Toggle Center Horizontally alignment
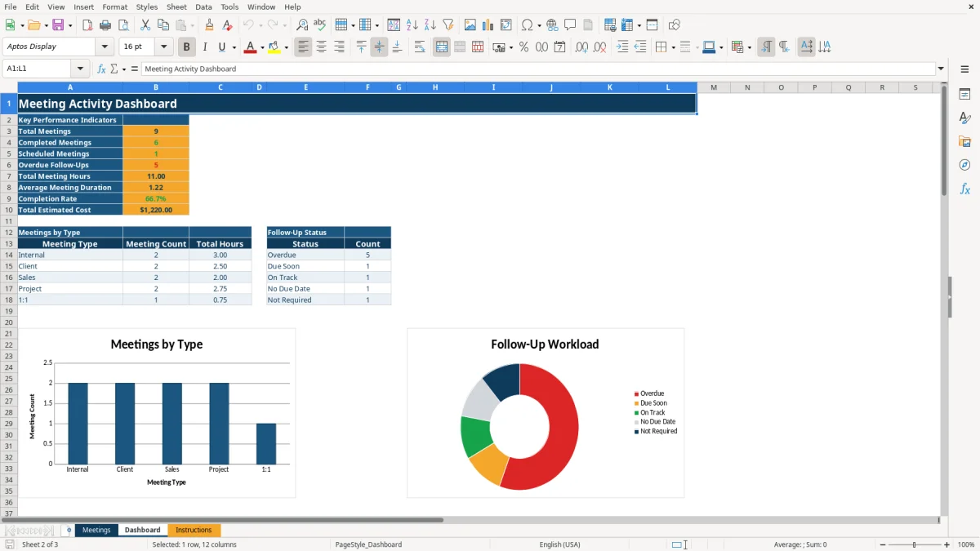 click(321, 47)
